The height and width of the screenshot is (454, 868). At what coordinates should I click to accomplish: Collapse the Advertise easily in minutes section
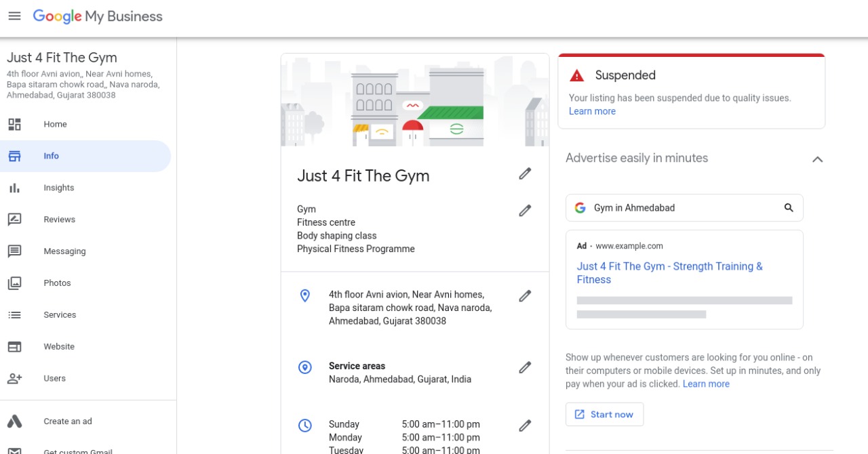click(x=818, y=159)
